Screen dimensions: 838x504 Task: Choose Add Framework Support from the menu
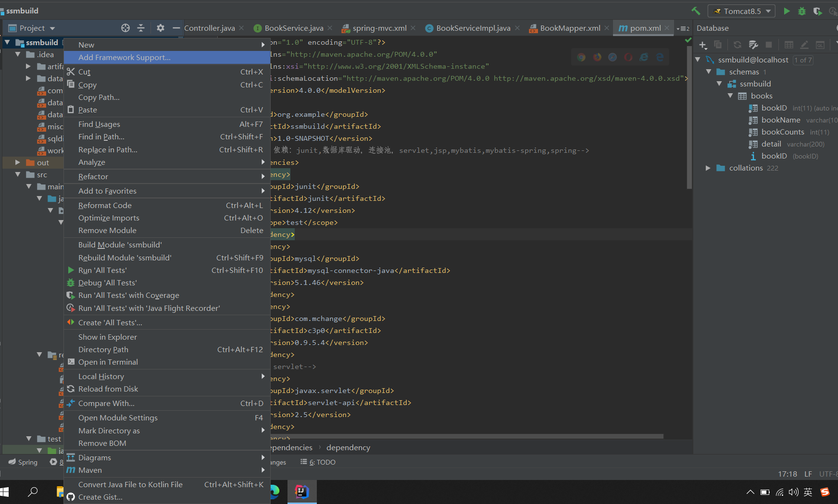167,57
